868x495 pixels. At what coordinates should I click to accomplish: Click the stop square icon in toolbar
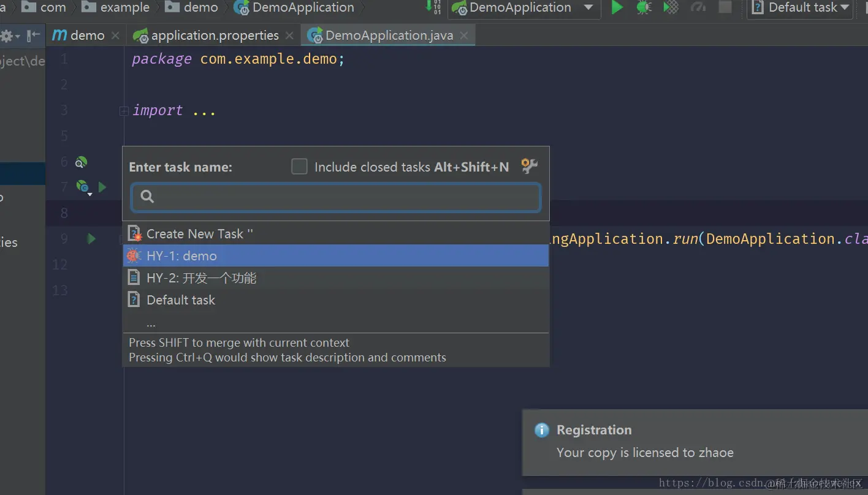pyautogui.click(x=725, y=7)
